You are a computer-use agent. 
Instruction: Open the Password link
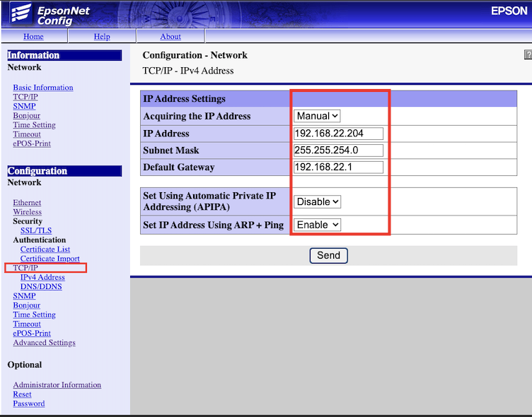[x=29, y=404]
